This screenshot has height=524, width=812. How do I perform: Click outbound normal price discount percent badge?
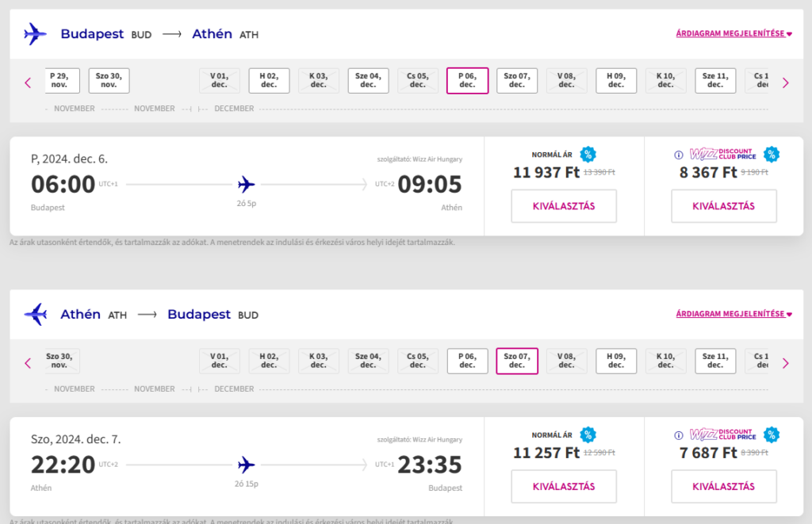(x=588, y=155)
